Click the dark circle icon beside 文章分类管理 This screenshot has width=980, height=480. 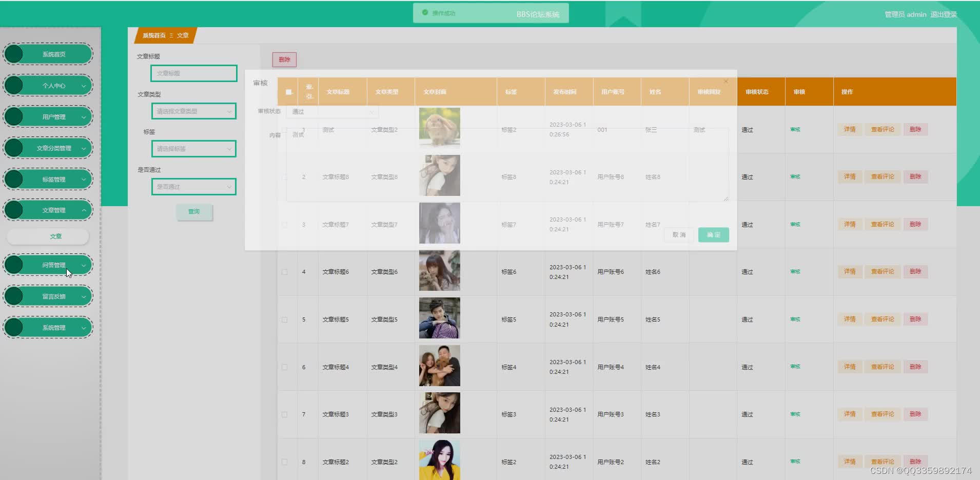pos(14,148)
